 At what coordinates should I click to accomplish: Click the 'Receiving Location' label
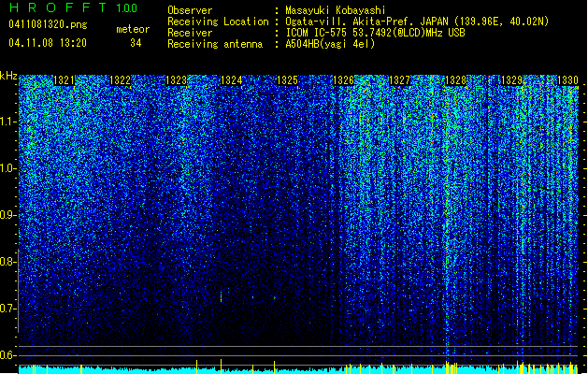[218, 22]
